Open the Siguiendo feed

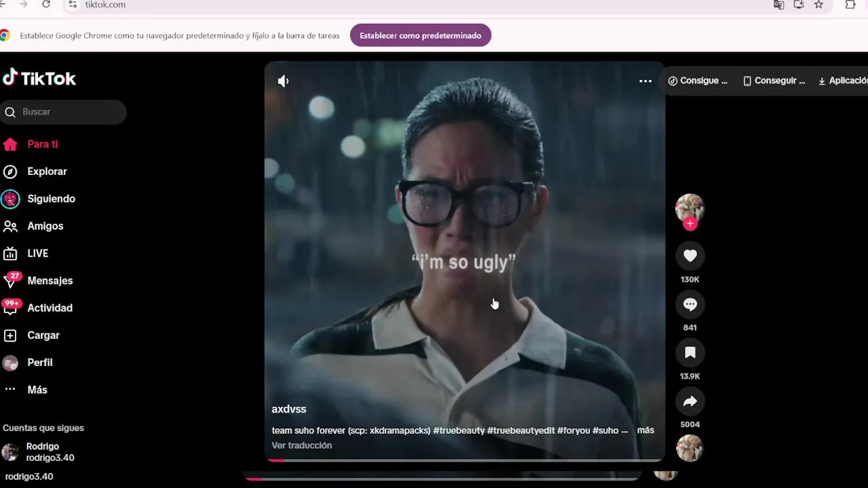51,199
